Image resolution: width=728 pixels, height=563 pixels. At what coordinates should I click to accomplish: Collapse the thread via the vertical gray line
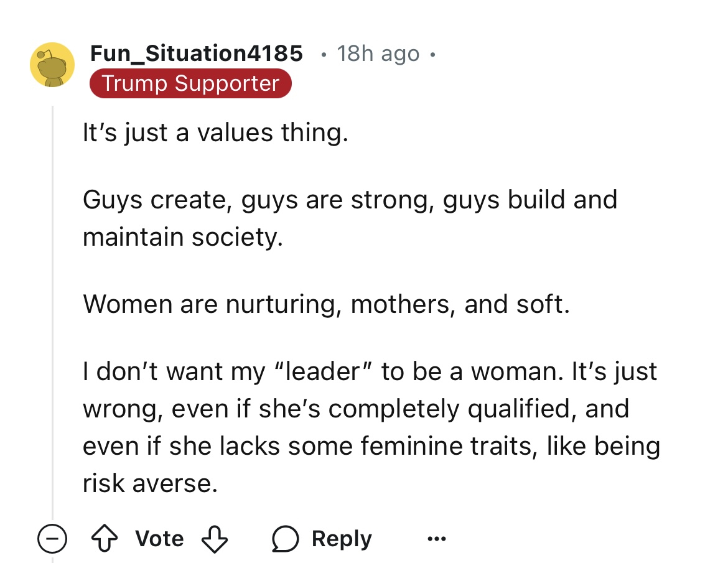(52, 312)
